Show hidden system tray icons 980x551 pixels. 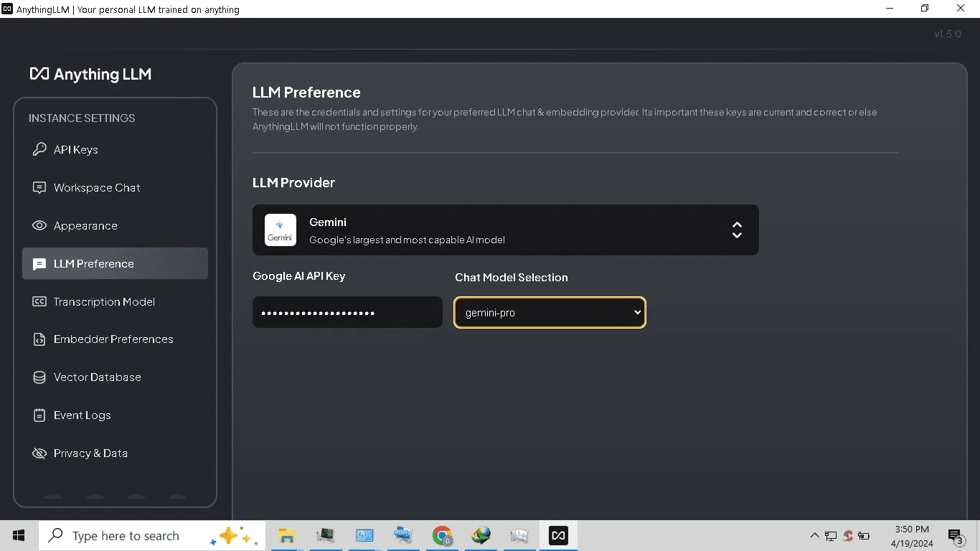[x=814, y=536]
